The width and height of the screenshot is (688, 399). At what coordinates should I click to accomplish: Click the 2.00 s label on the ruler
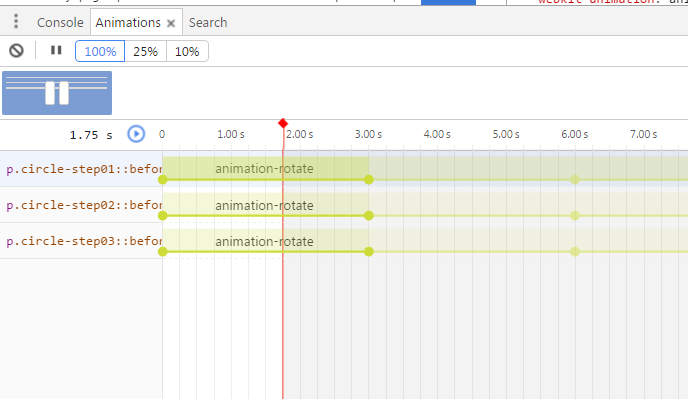300,134
